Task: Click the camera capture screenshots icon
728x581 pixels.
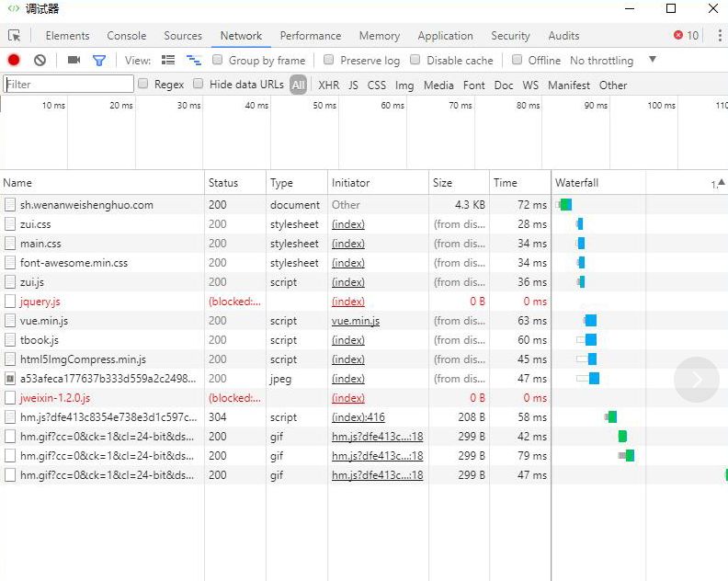Action: click(x=74, y=61)
